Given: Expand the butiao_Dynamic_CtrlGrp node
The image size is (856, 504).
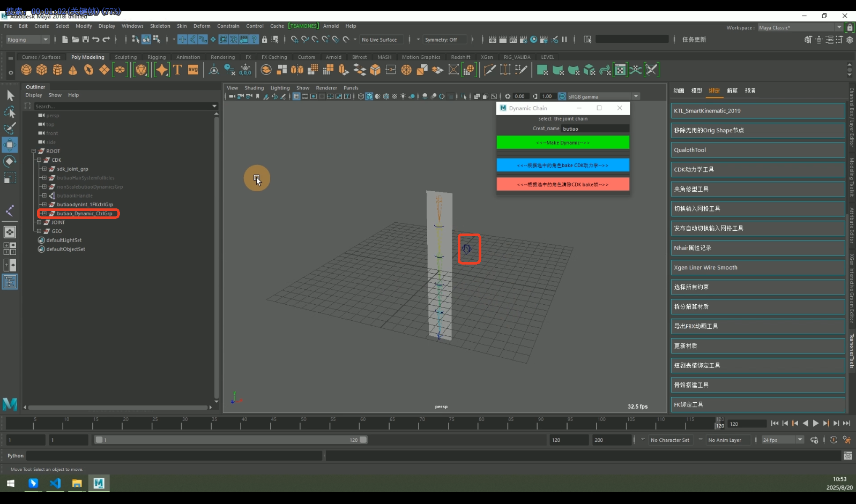Looking at the screenshot, I should point(44,213).
